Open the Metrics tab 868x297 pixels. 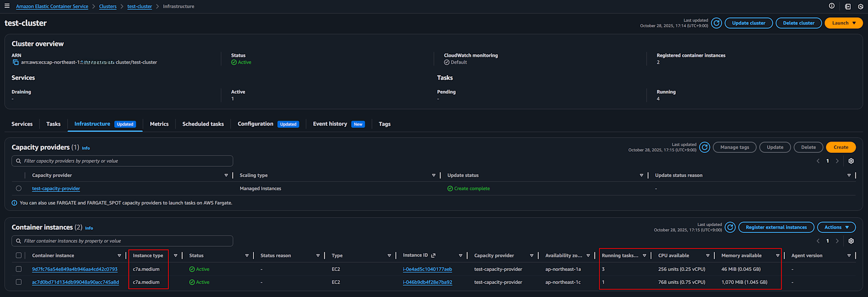[159, 124]
